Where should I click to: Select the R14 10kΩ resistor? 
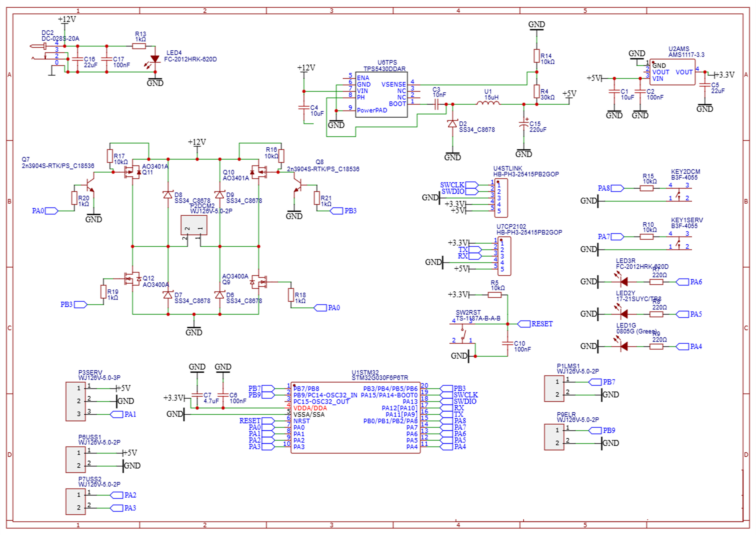[x=537, y=56]
